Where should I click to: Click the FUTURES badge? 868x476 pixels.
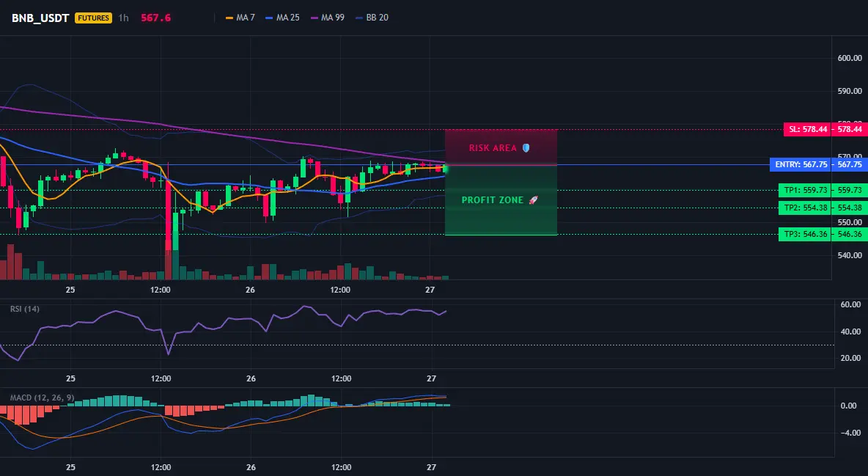pyautogui.click(x=94, y=18)
